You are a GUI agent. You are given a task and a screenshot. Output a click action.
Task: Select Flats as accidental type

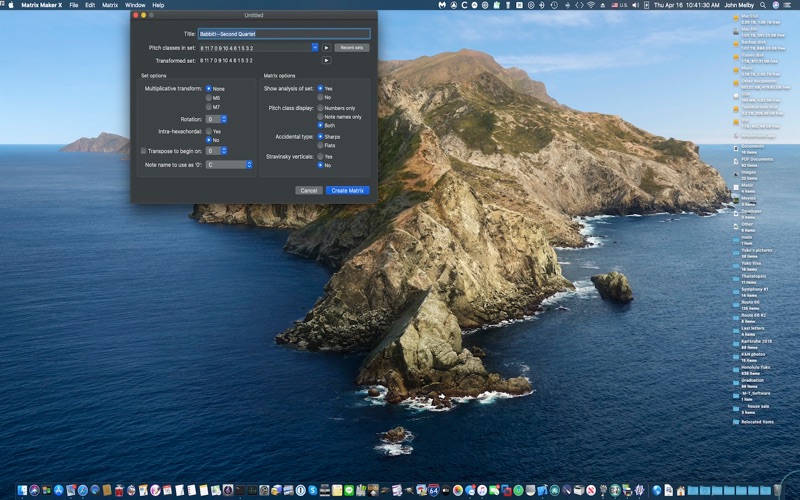click(320, 145)
